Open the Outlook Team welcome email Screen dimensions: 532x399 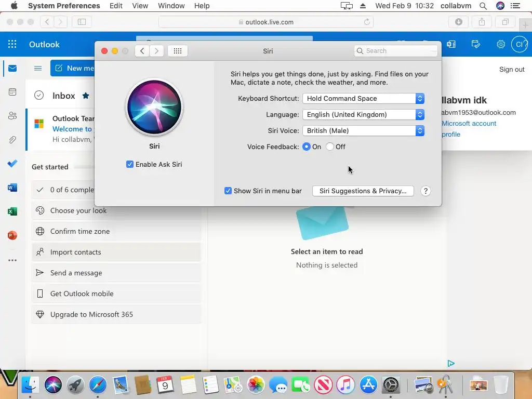pyautogui.click(x=61, y=129)
